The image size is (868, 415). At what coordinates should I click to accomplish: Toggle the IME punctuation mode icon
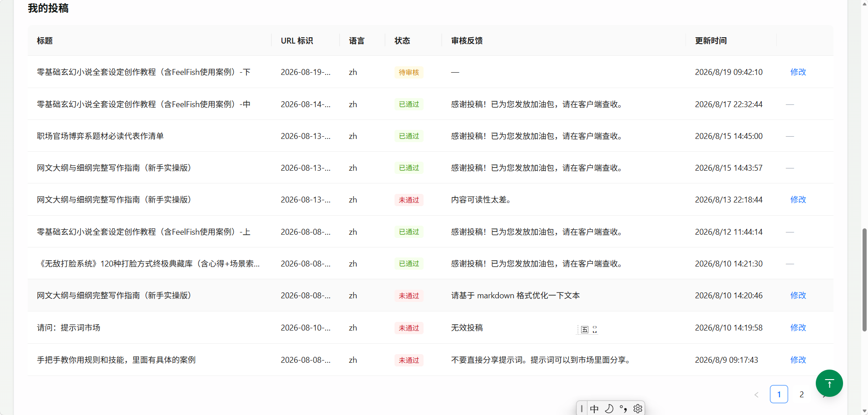pos(623,409)
